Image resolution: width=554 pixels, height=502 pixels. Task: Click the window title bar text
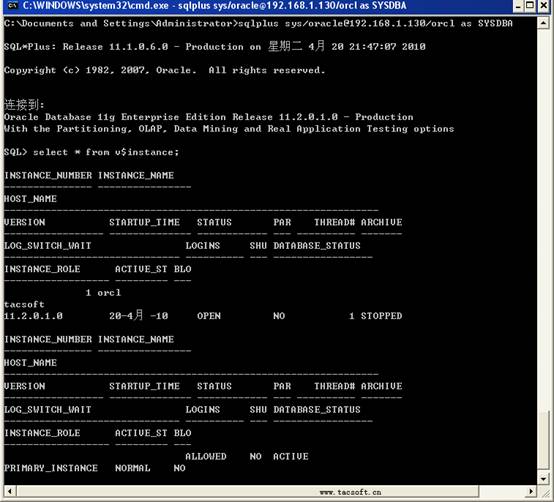point(214,6)
